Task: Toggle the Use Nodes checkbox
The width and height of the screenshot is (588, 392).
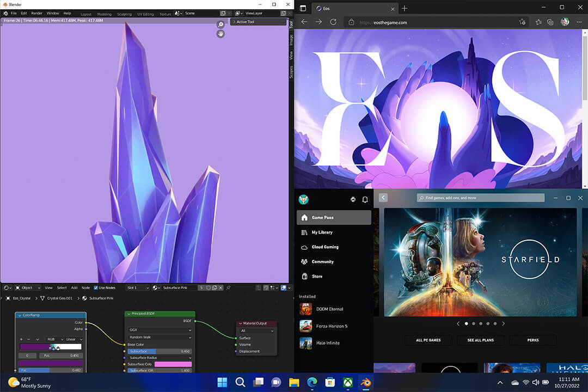Action: coord(96,287)
